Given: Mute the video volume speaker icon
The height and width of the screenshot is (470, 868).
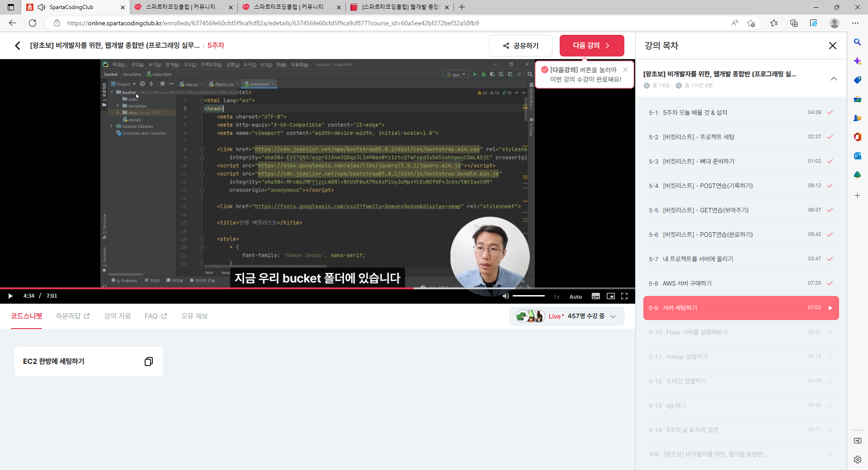Looking at the screenshot, I should (505, 296).
